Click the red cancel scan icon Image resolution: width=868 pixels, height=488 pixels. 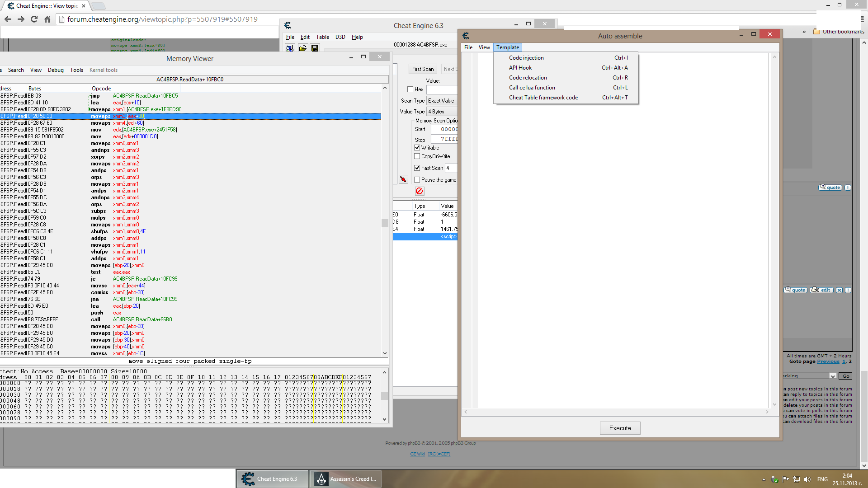[419, 191]
